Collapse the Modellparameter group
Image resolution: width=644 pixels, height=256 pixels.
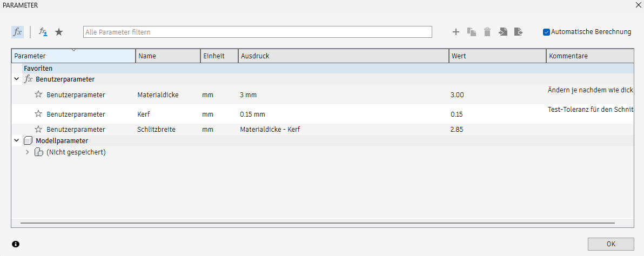tap(16, 141)
